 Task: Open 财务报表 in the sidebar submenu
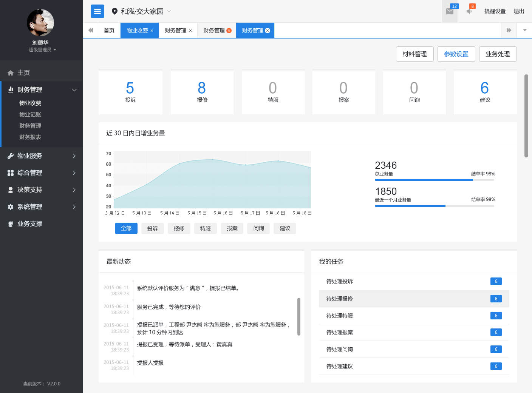pyautogui.click(x=30, y=137)
